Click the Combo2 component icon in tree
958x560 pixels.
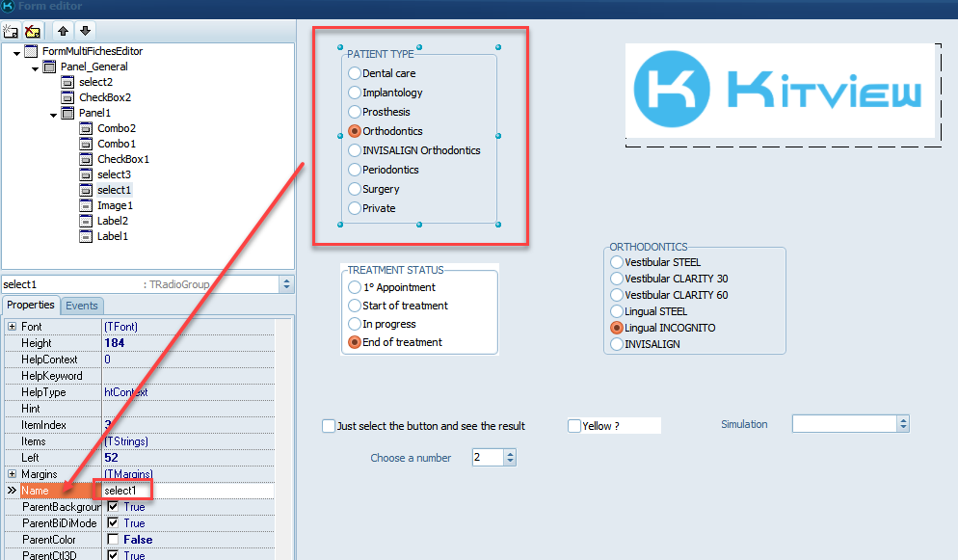(x=86, y=128)
